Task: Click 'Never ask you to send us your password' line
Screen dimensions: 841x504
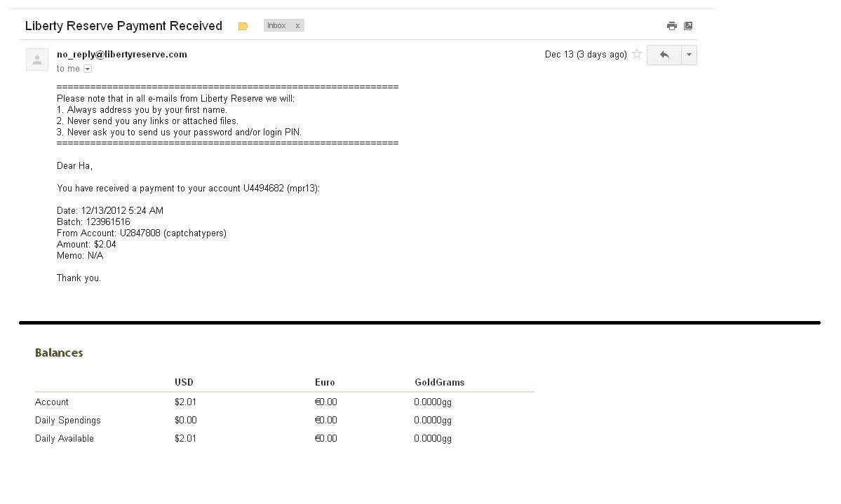Action: coord(179,132)
